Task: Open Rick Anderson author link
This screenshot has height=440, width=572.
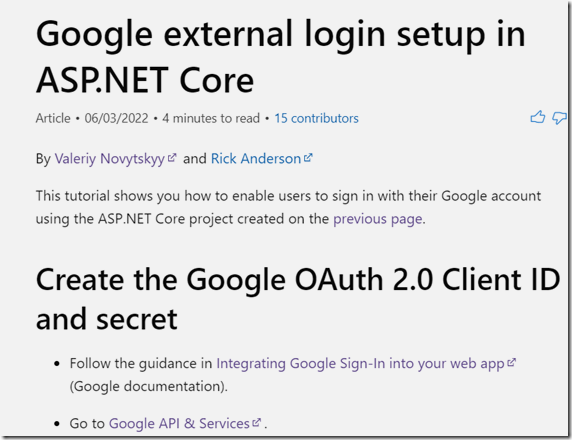Action: [256, 159]
